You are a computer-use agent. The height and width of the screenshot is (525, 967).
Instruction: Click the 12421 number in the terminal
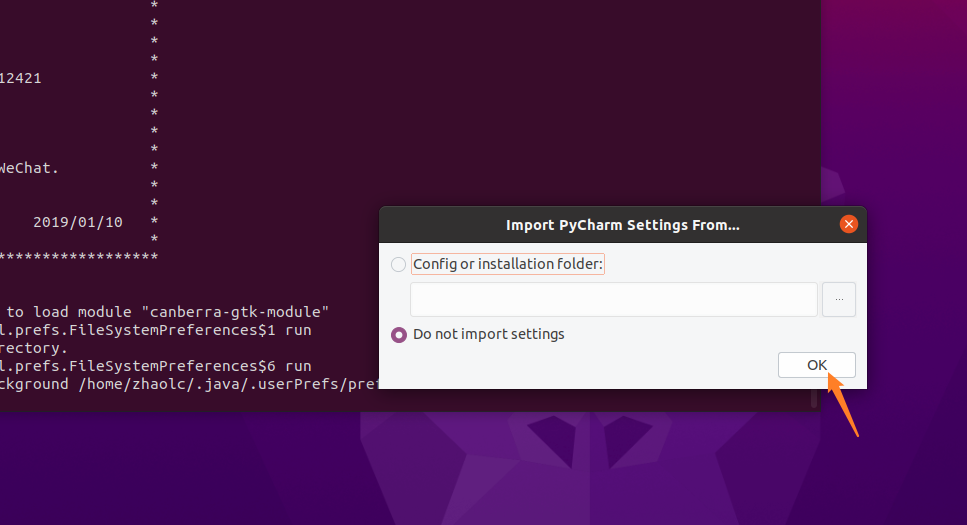pos(21,78)
